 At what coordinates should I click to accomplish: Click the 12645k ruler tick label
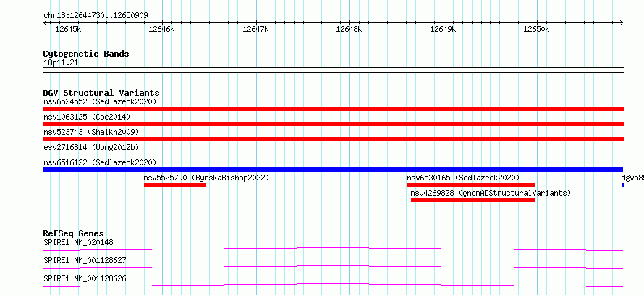(68, 29)
